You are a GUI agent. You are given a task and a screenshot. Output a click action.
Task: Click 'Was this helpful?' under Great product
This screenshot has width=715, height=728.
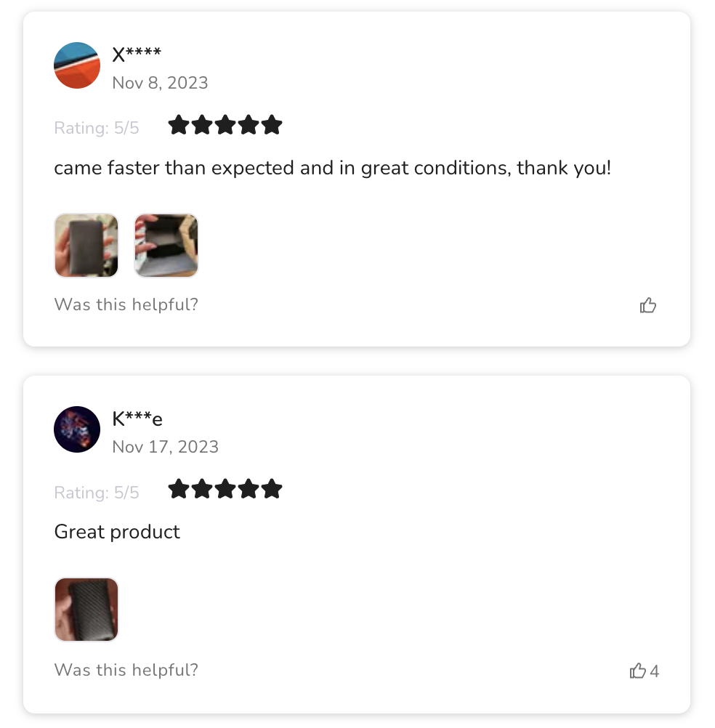tap(126, 670)
